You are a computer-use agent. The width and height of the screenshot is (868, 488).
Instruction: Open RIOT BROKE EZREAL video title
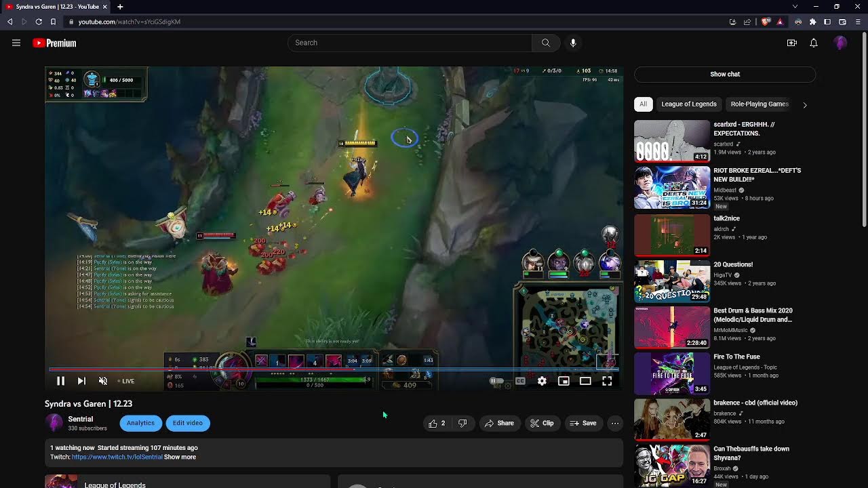point(757,175)
